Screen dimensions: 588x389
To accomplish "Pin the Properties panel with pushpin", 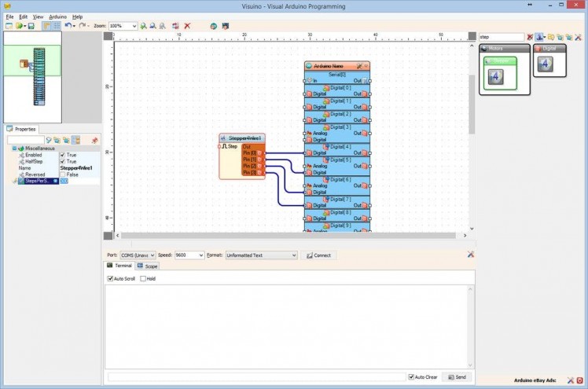I will pyautogui.click(x=95, y=140).
